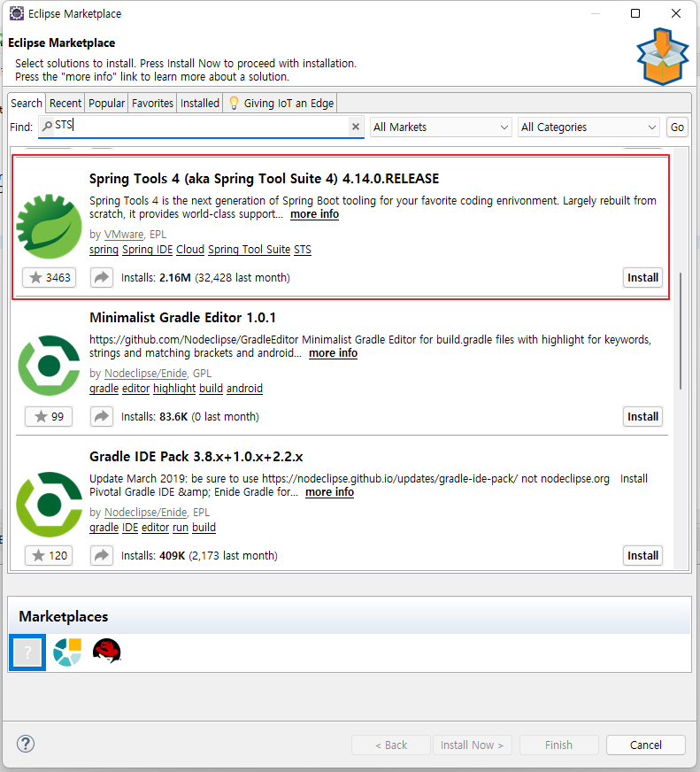Click the Spring Tools 4 leaf logo
The image size is (700, 772).
point(49,227)
